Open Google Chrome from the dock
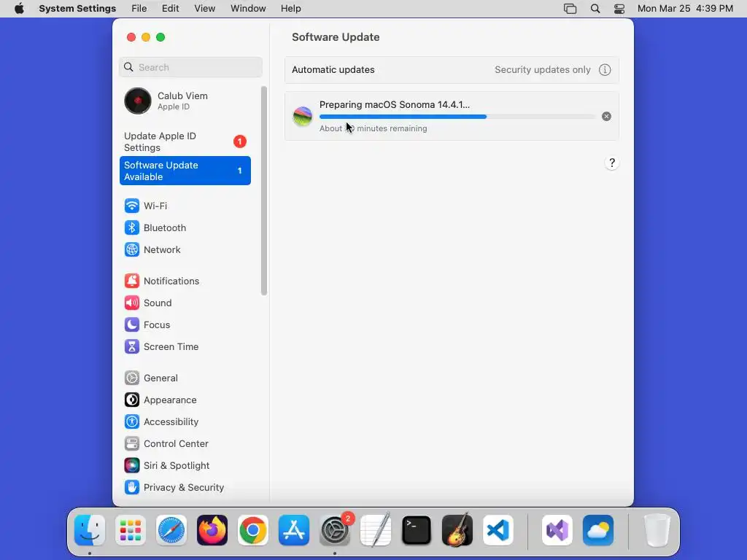747x560 pixels. pos(253,530)
